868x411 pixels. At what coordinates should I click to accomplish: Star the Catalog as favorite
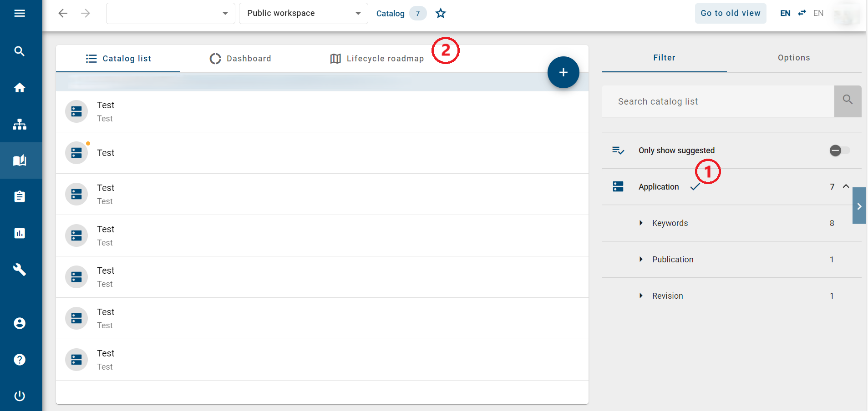[440, 13]
